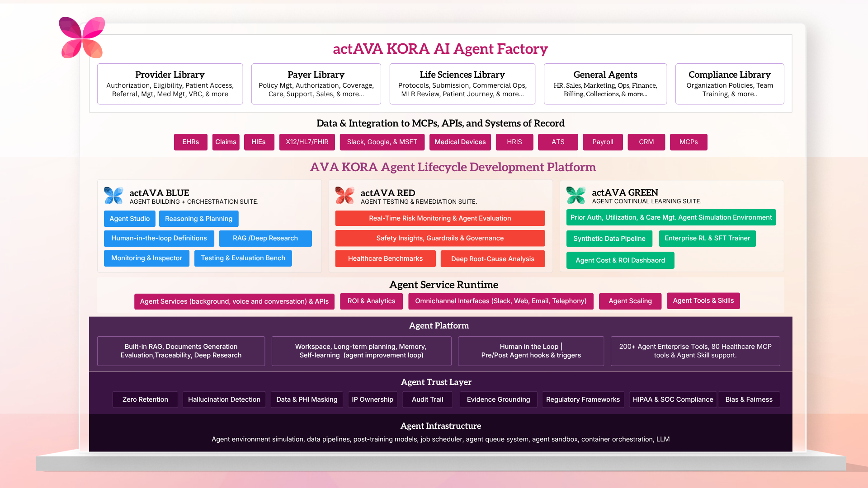Click the X12/HL7/FHIR integration tag
The height and width of the screenshot is (488, 868).
[x=307, y=142]
